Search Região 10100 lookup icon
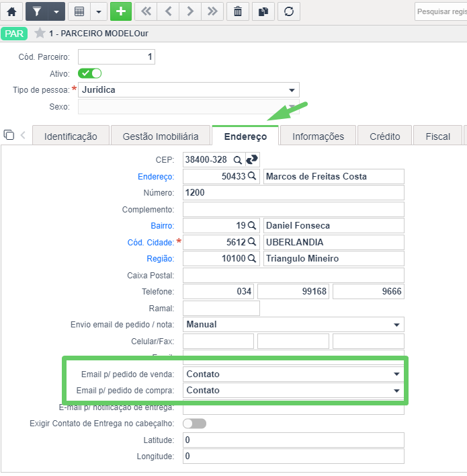Image resolution: width=467 pixels, height=476 pixels. [252, 258]
